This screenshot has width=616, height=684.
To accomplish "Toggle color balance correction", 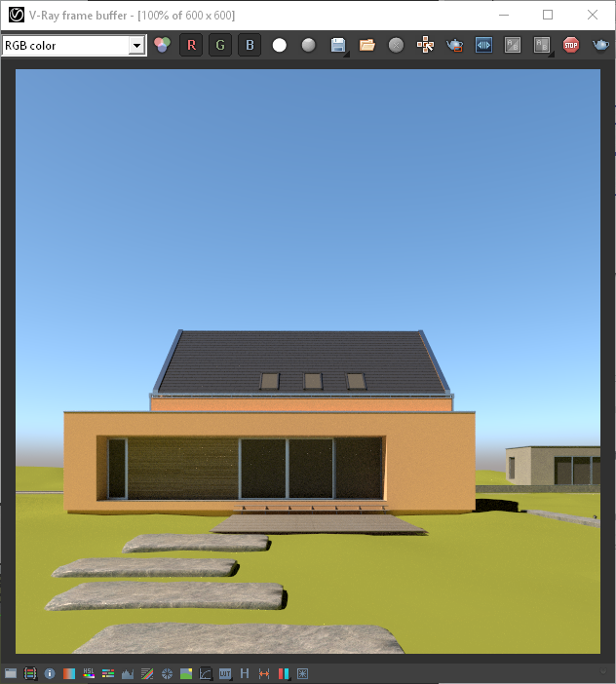I will pyautogui.click(x=108, y=673).
